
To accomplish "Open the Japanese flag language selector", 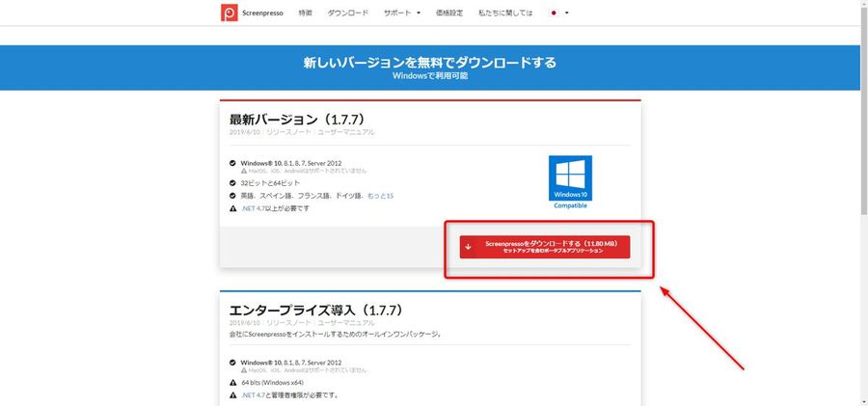I will (558, 13).
